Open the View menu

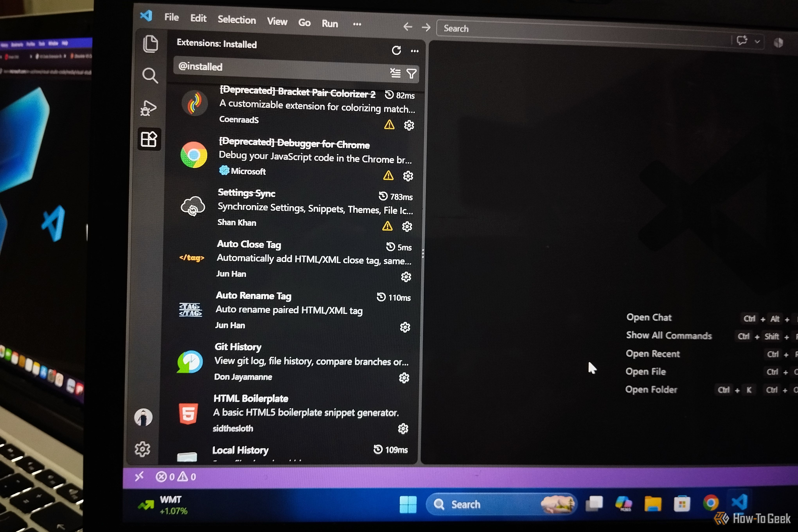277,22
